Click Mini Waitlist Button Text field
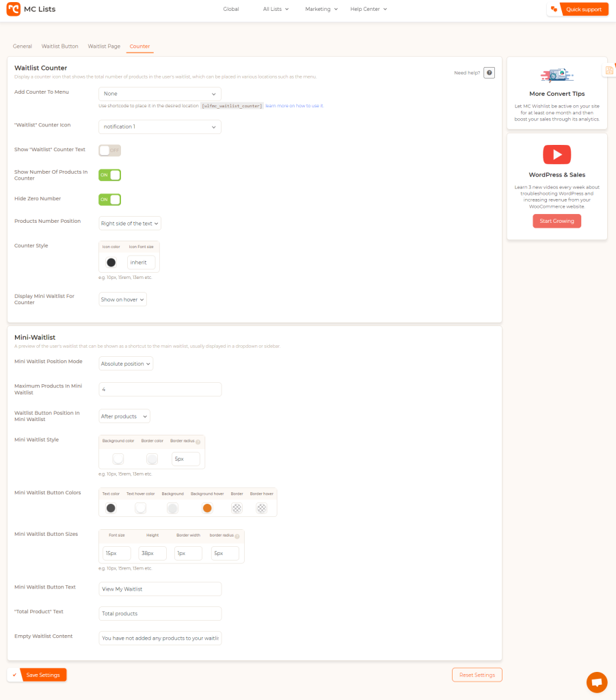Viewport: 616px width, 700px height. tap(160, 589)
